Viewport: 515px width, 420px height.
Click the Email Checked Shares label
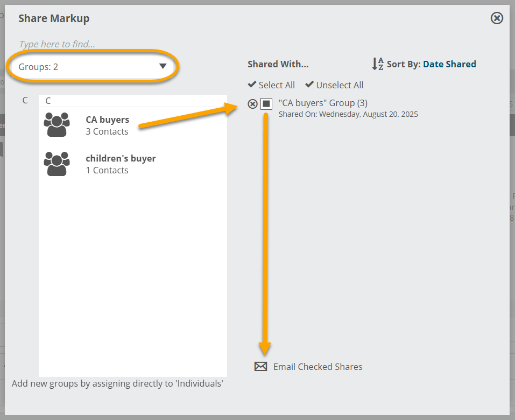[x=318, y=367]
